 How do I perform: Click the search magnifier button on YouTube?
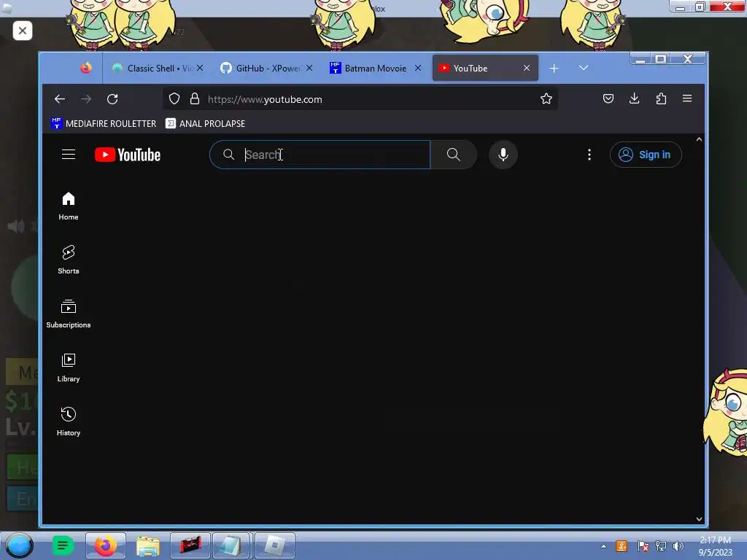[x=454, y=155]
